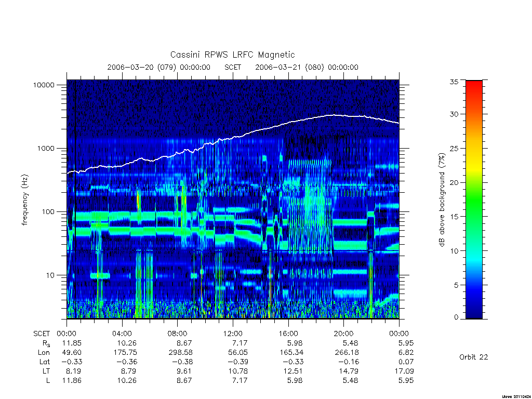Screen dimensions: 532x399
Task: Click the 10 frequency tick label
Action: pyautogui.click(x=50, y=275)
